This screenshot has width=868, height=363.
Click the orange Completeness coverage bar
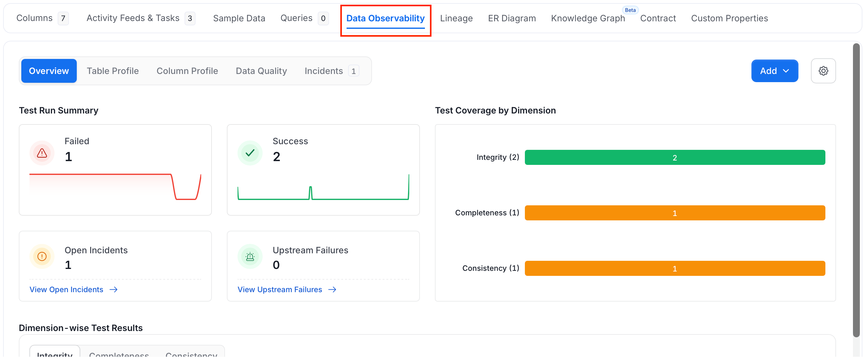[675, 213]
